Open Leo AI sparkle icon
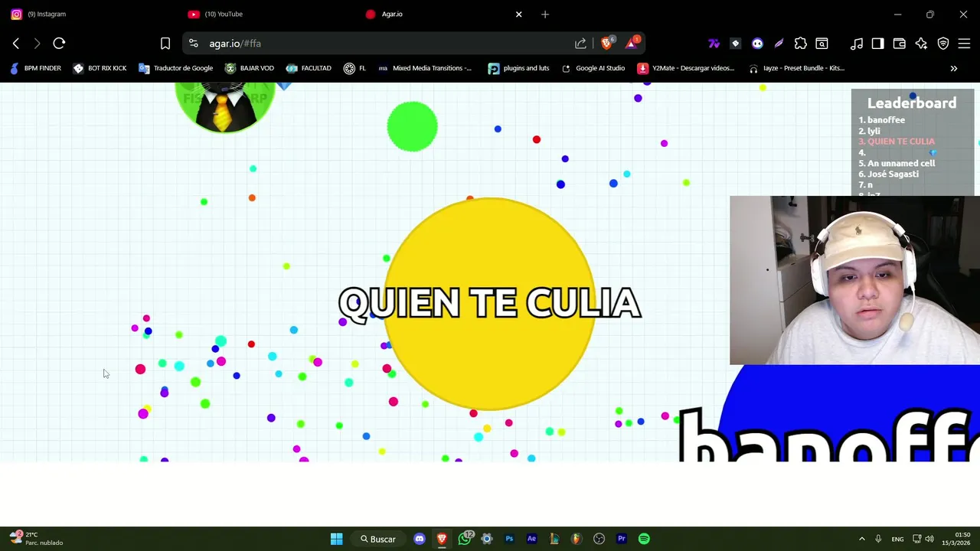 coord(921,44)
